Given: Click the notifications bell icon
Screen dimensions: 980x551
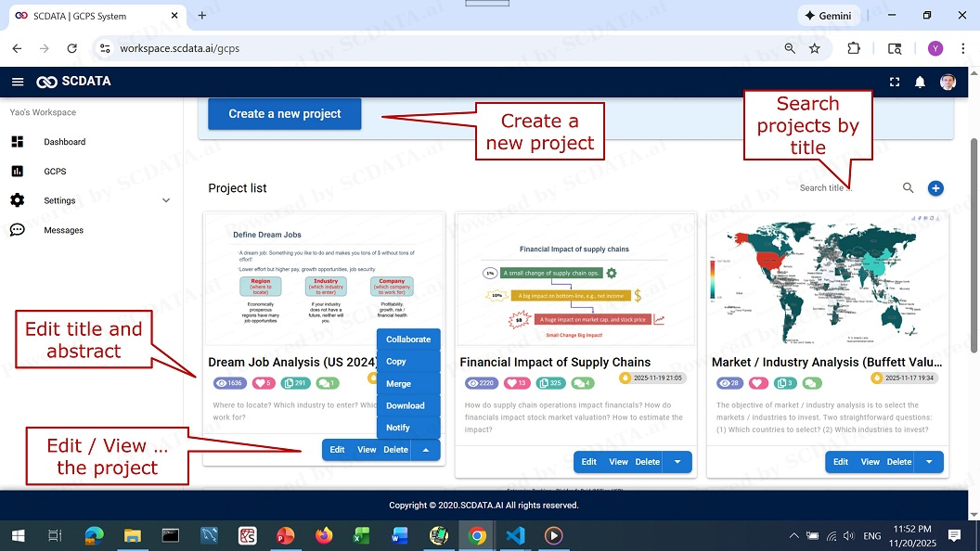Looking at the screenshot, I should [920, 82].
